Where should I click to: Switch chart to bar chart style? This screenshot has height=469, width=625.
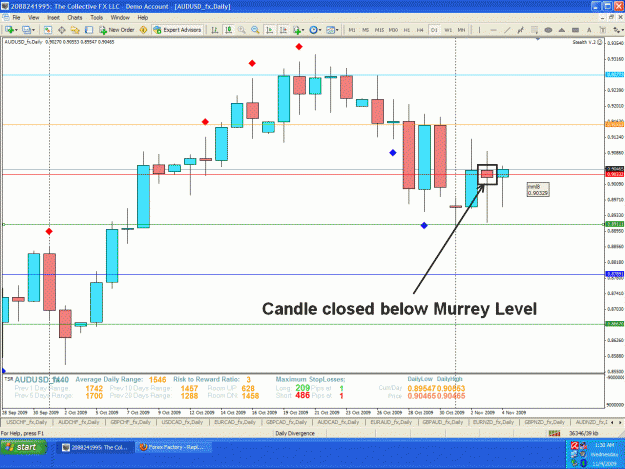(x=214, y=30)
